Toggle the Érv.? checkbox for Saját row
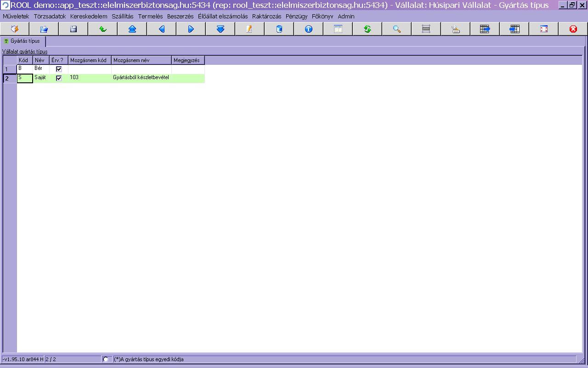 click(x=59, y=78)
